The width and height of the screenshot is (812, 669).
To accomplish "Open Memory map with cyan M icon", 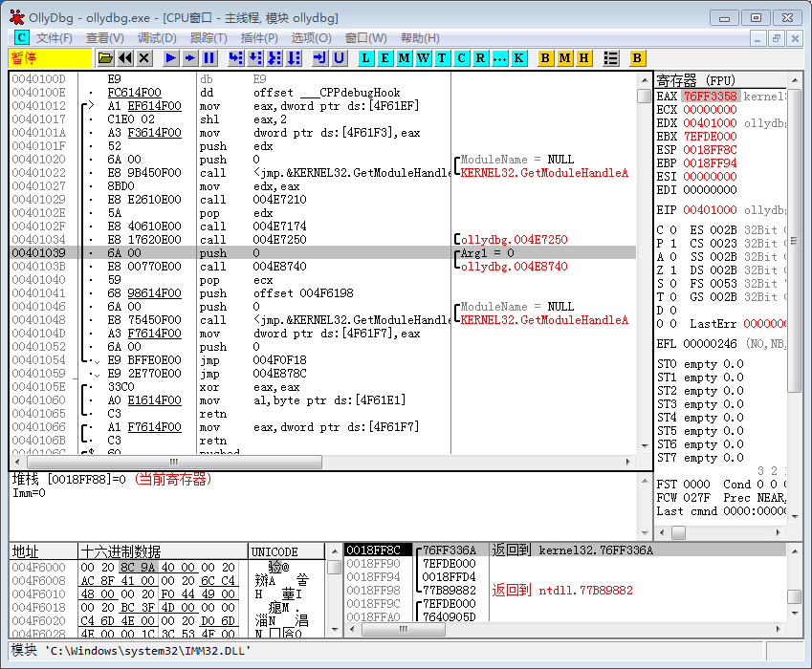I will (x=404, y=58).
